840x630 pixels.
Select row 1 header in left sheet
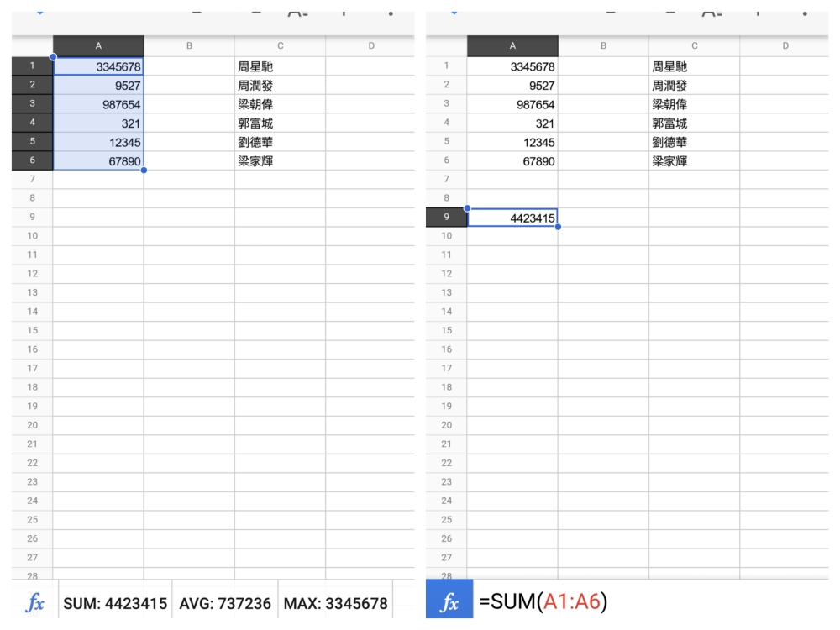pyautogui.click(x=32, y=66)
